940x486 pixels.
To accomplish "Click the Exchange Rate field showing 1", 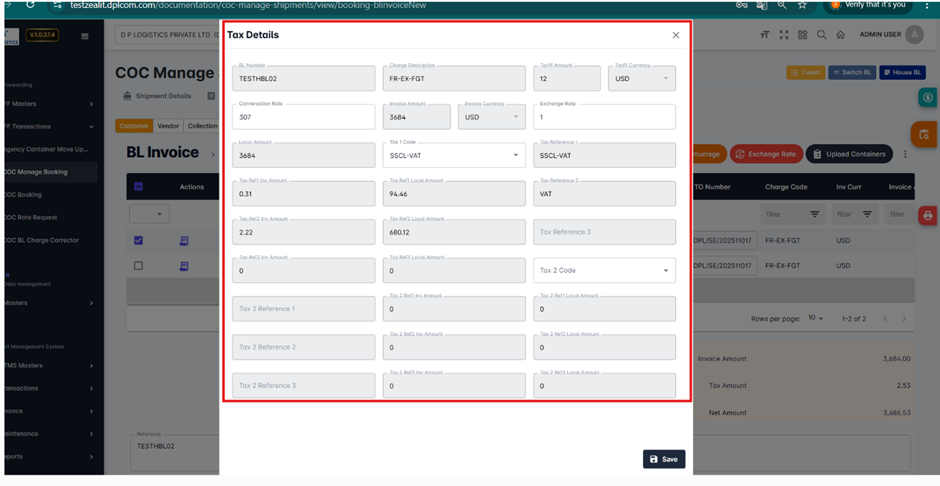I will (604, 117).
